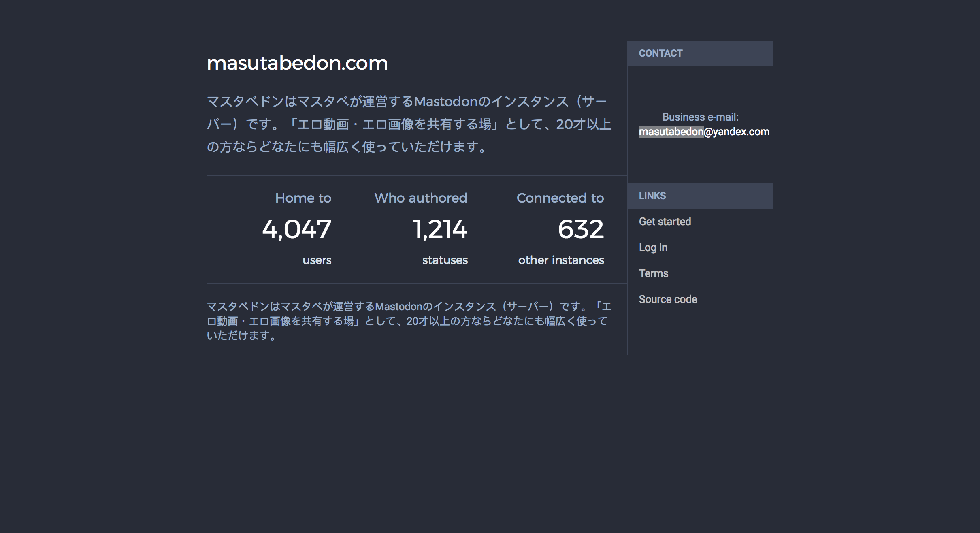Screen dimensions: 980x533
Task: Click the 'statuses' caption
Action: [x=445, y=260]
